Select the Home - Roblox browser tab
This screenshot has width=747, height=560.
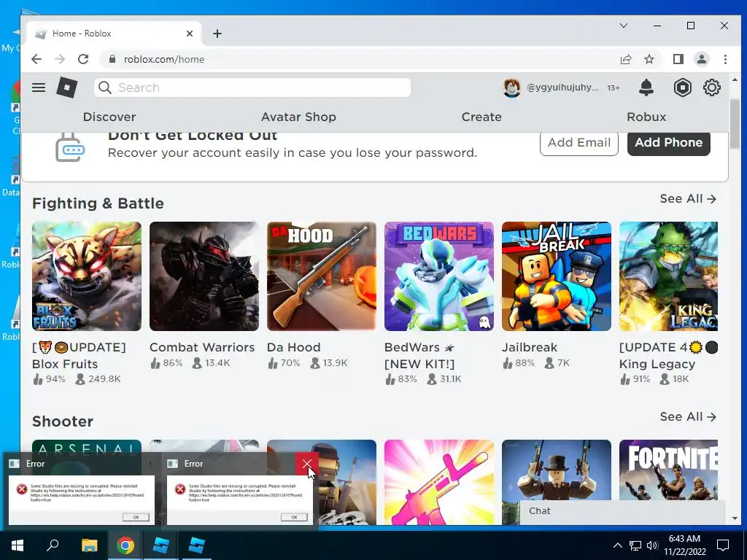115,34
